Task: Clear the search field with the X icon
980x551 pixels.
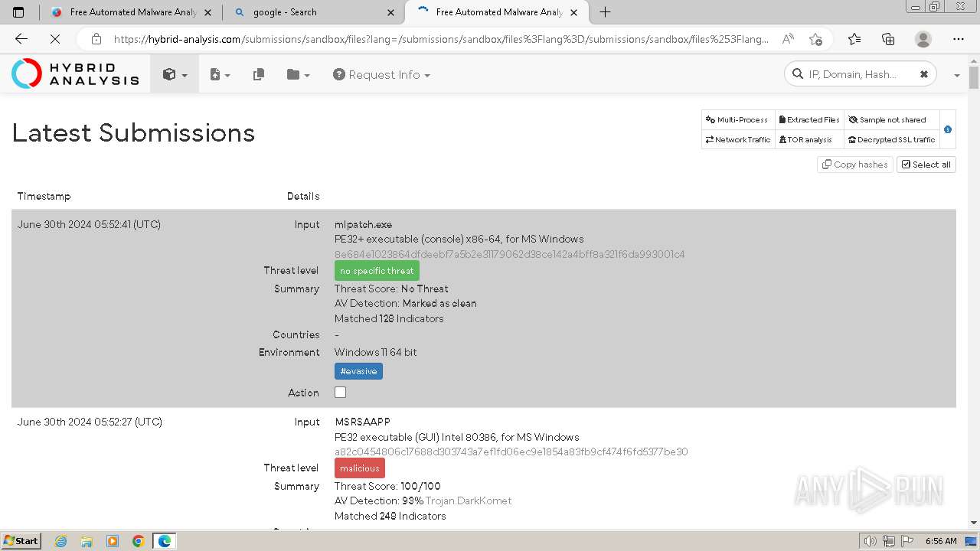Action: (924, 74)
